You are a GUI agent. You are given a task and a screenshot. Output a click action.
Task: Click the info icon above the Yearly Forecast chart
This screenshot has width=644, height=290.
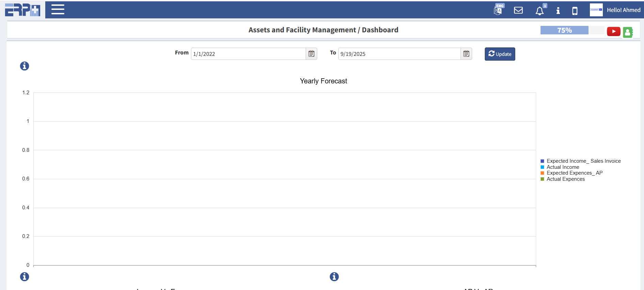25,66
